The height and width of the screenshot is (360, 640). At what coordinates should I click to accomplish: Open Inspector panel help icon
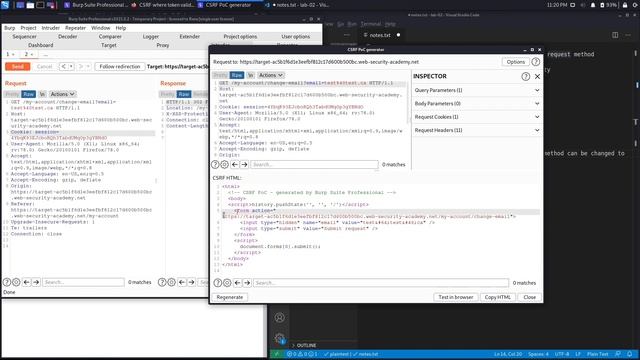point(526,76)
